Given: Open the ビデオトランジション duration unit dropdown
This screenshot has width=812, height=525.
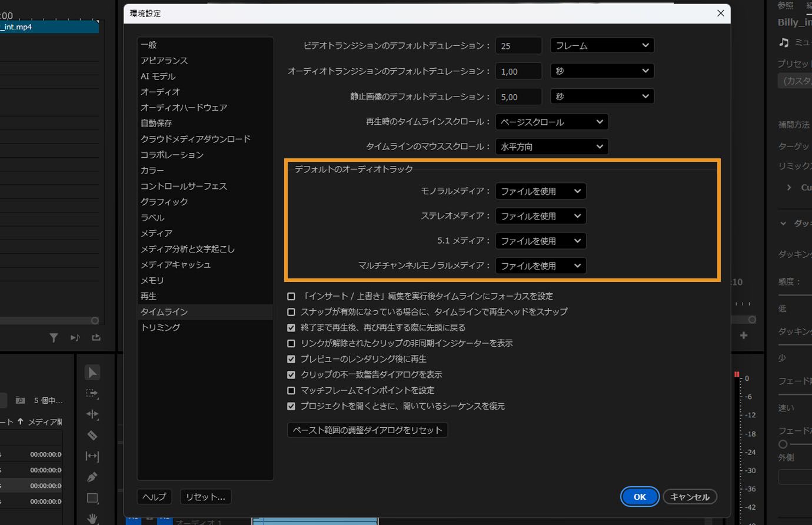Looking at the screenshot, I should click(x=601, y=45).
